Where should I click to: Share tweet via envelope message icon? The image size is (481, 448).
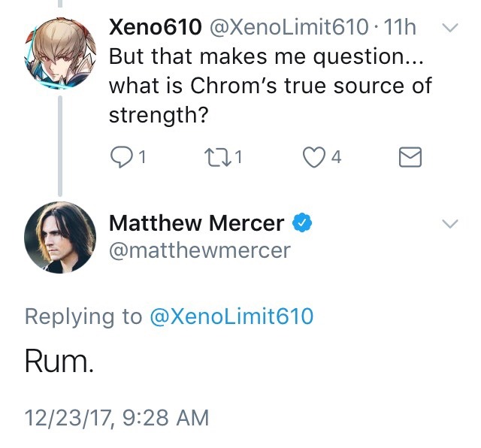(x=408, y=156)
